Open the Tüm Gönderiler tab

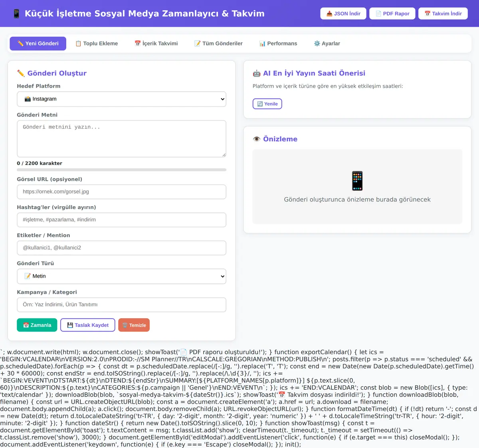[x=218, y=43]
